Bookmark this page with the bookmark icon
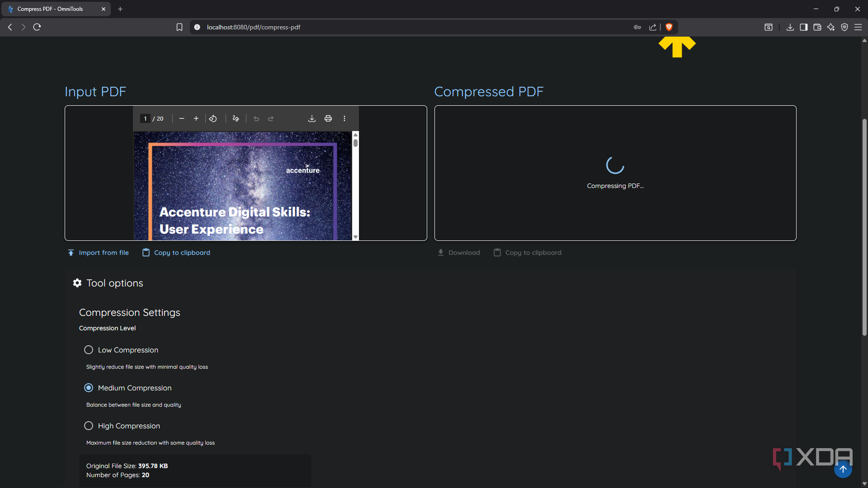The image size is (868, 488). point(179,27)
